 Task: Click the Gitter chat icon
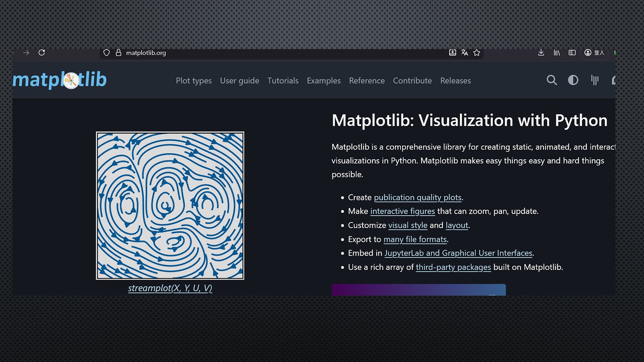pyautogui.click(x=594, y=80)
